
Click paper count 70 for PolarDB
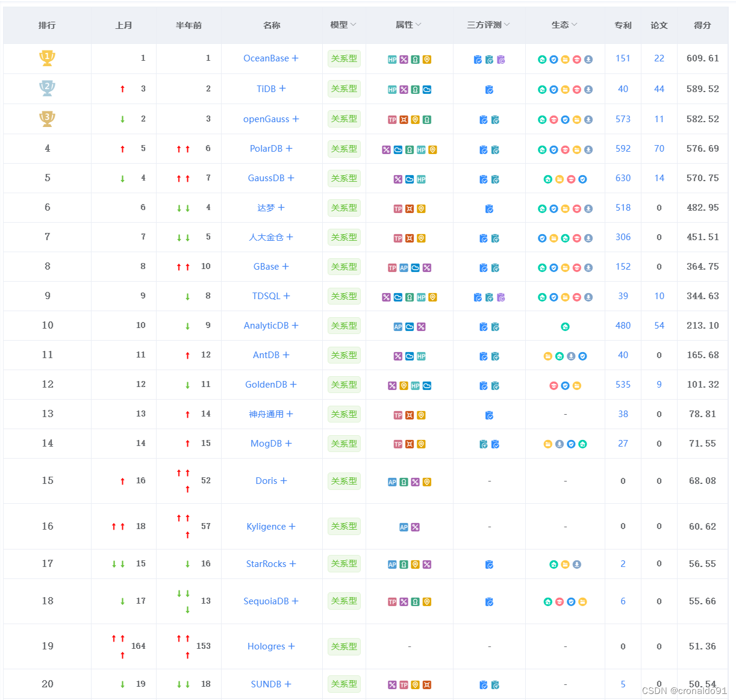(659, 149)
